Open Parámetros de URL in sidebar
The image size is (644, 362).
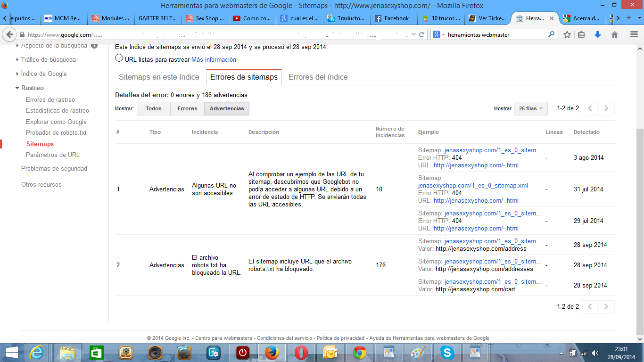(x=53, y=155)
